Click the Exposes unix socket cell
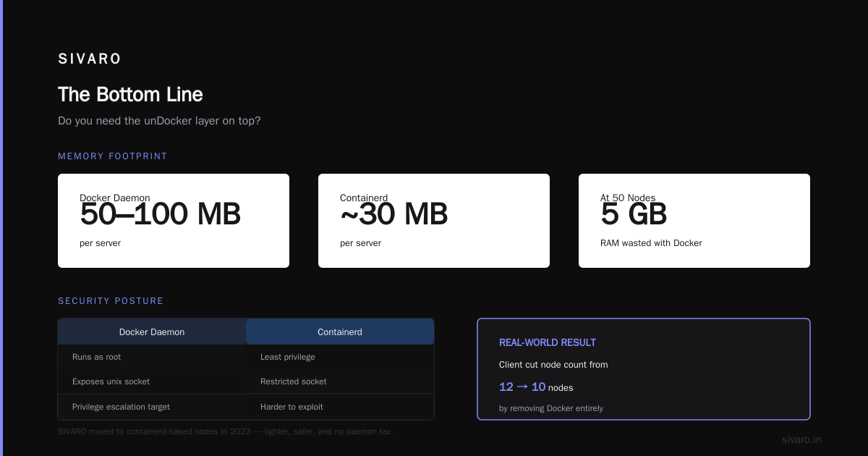The image size is (868, 456). 152,381
